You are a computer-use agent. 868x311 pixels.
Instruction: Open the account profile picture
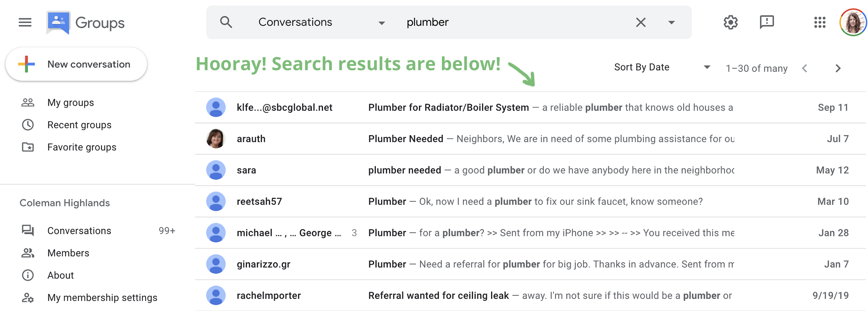pyautogui.click(x=853, y=22)
